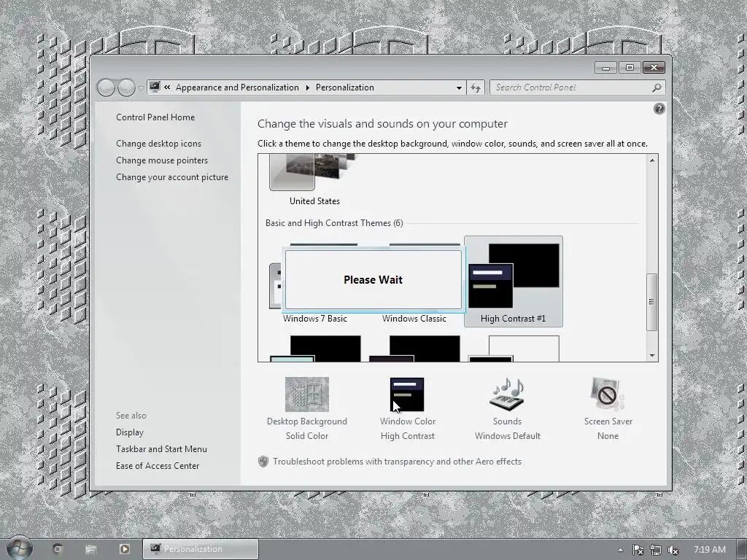Select the United States theme thumbnail

click(314, 172)
